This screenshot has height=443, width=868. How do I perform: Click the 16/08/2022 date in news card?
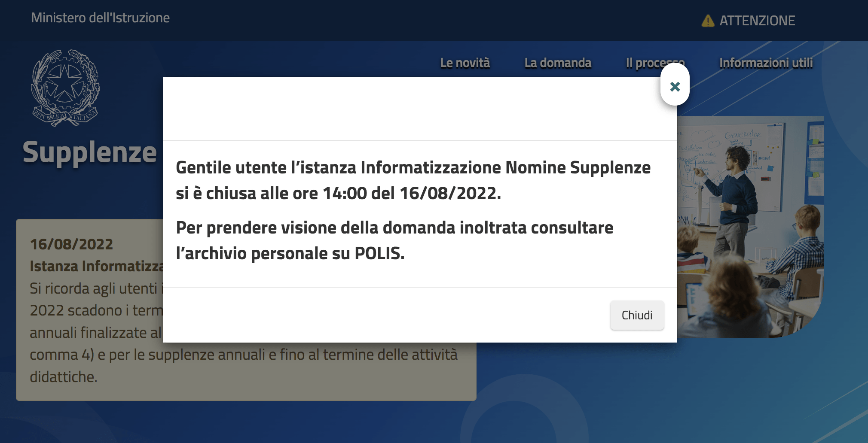(71, 244)
